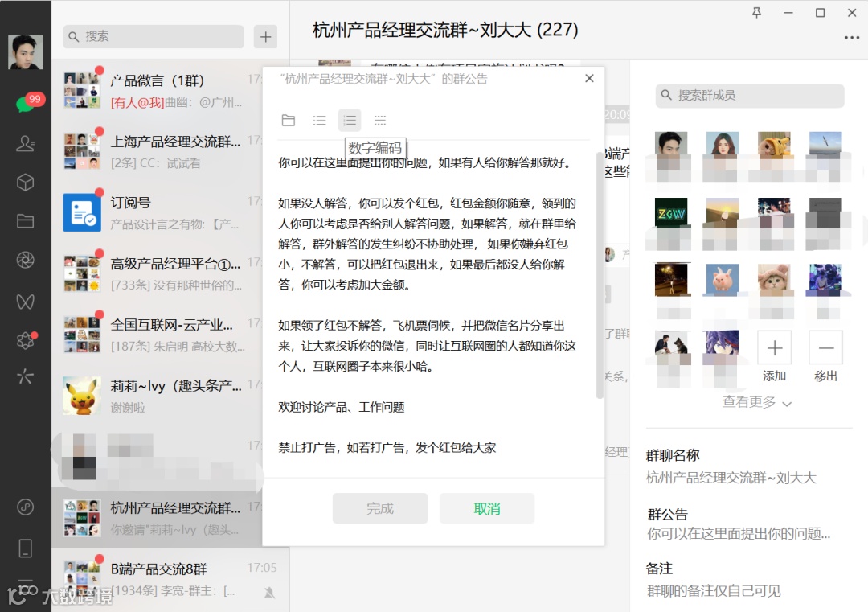Expand 查看更多 member list
868x612 pixels.
pyautogui.click(x=757, y=402)
